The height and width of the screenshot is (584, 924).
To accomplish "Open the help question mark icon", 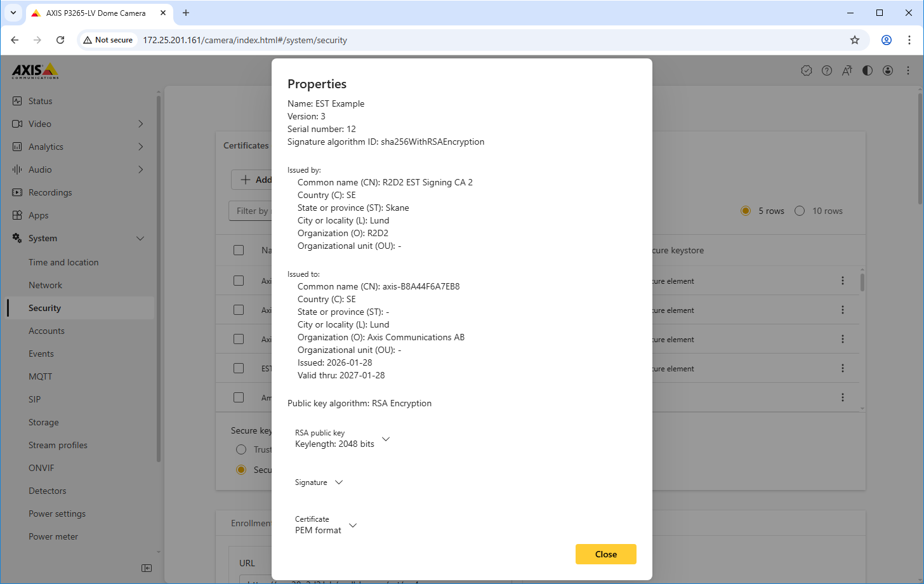I will click(826, 70).
